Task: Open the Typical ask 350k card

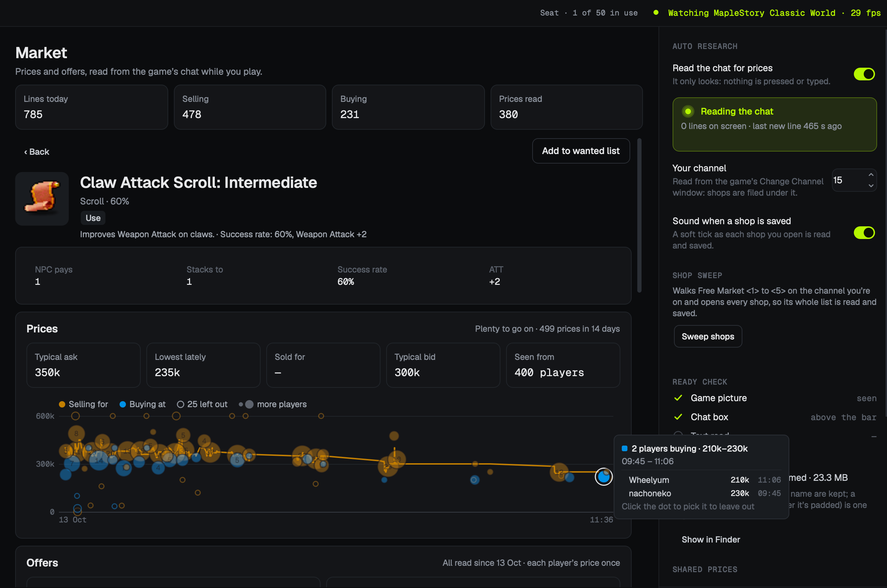Action: point(83,365)
